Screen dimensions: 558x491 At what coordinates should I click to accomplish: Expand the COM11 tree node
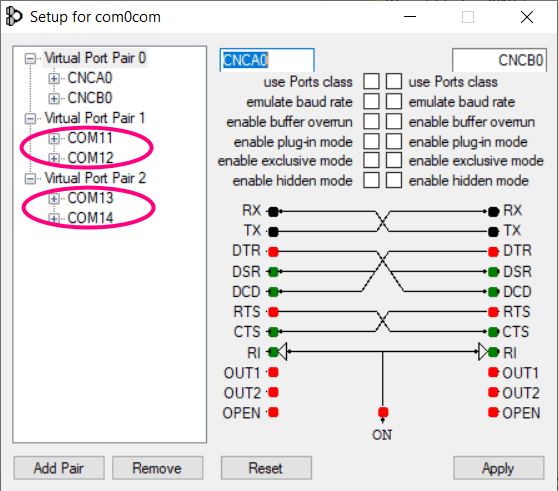(x=54, y=138)
